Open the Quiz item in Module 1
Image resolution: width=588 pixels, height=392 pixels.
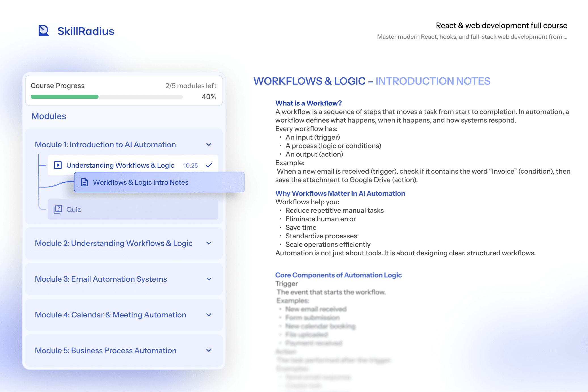133,209
